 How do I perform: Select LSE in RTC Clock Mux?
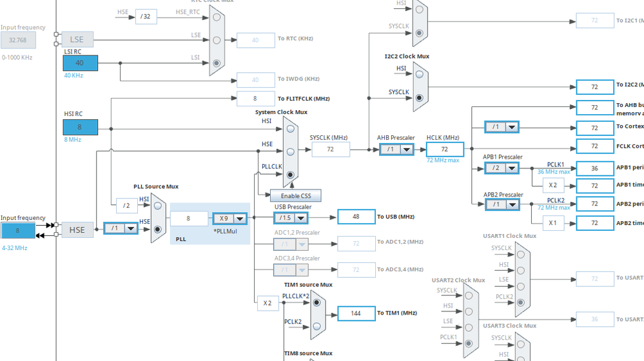coord(217,40)
